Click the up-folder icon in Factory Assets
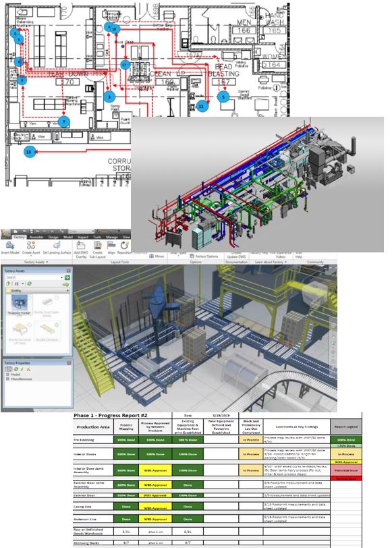 click(8, 283)
